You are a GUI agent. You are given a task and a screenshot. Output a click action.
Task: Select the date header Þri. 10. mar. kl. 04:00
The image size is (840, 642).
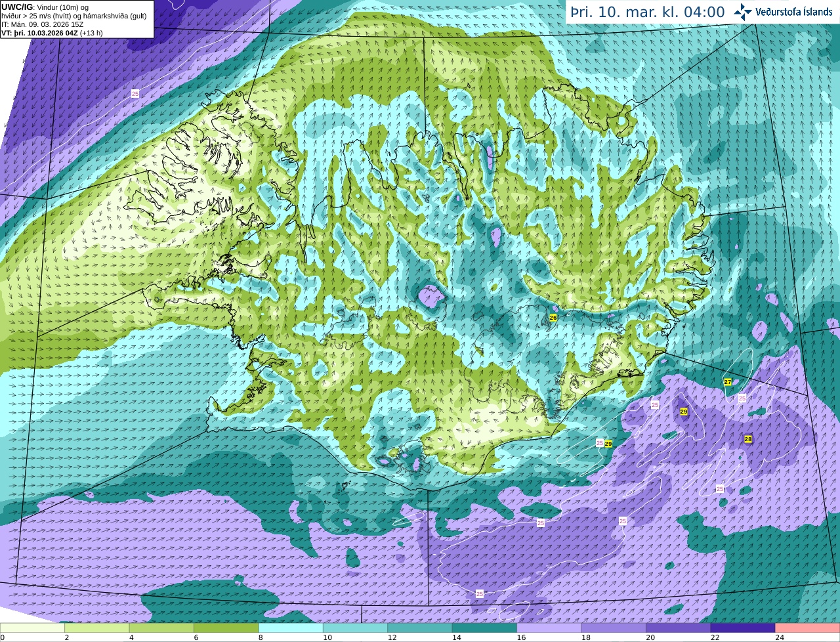(648, 12)
